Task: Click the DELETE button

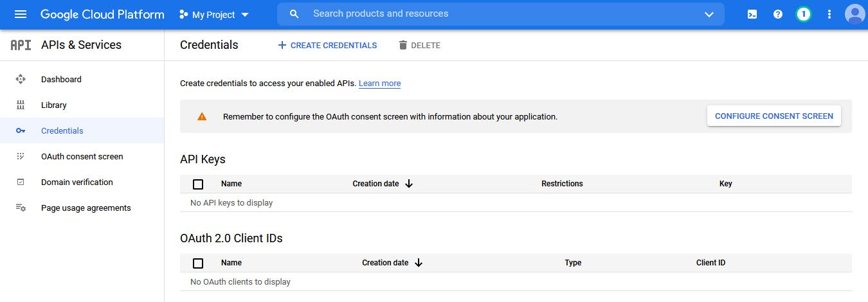Action: pyautogui.click(x=419, y=45)
